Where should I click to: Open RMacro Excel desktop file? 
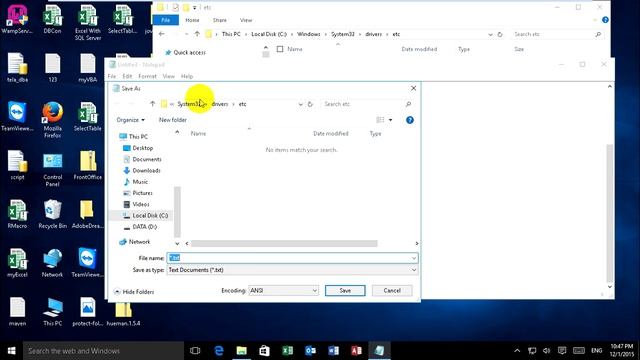(17, 213)
